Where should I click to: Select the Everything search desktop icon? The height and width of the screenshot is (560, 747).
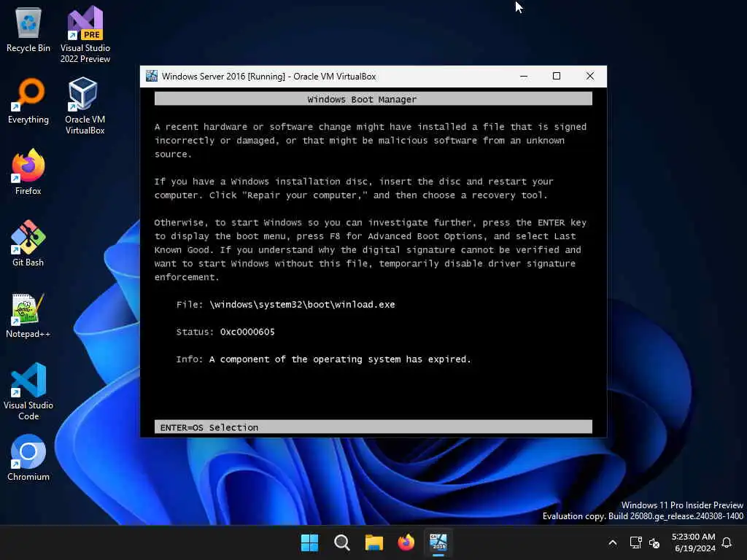(x=28, y=101)
